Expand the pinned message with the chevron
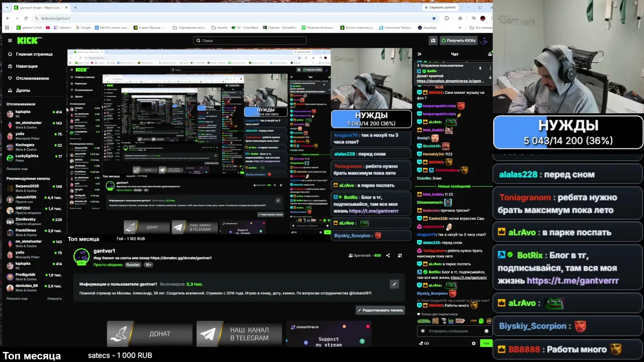 pos(490,77)
